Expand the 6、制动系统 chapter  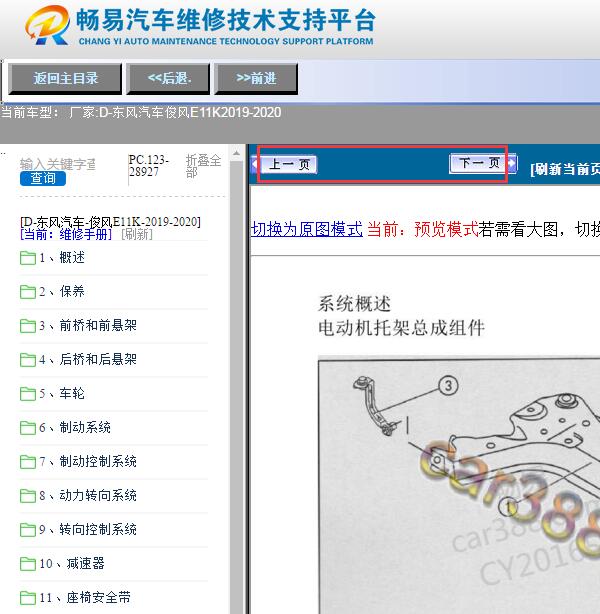(x=75, y=428)
